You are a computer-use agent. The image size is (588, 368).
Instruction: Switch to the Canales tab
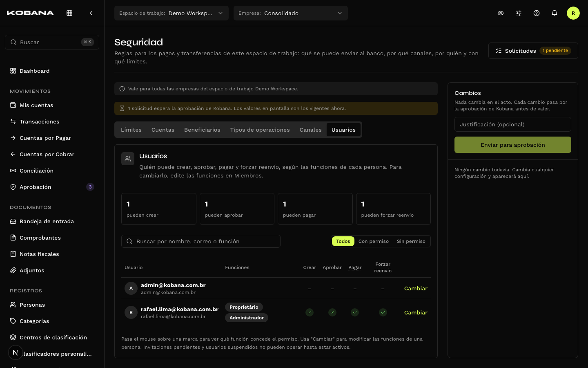310,130
